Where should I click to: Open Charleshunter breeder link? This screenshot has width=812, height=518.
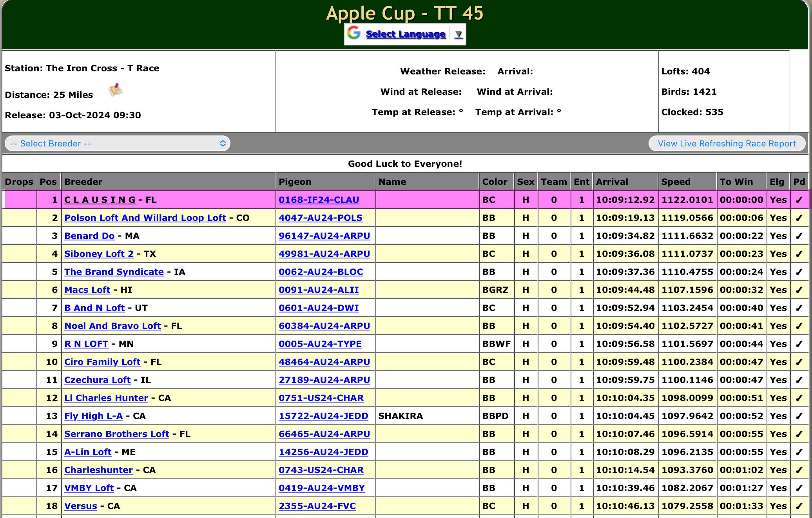(98, 470)
